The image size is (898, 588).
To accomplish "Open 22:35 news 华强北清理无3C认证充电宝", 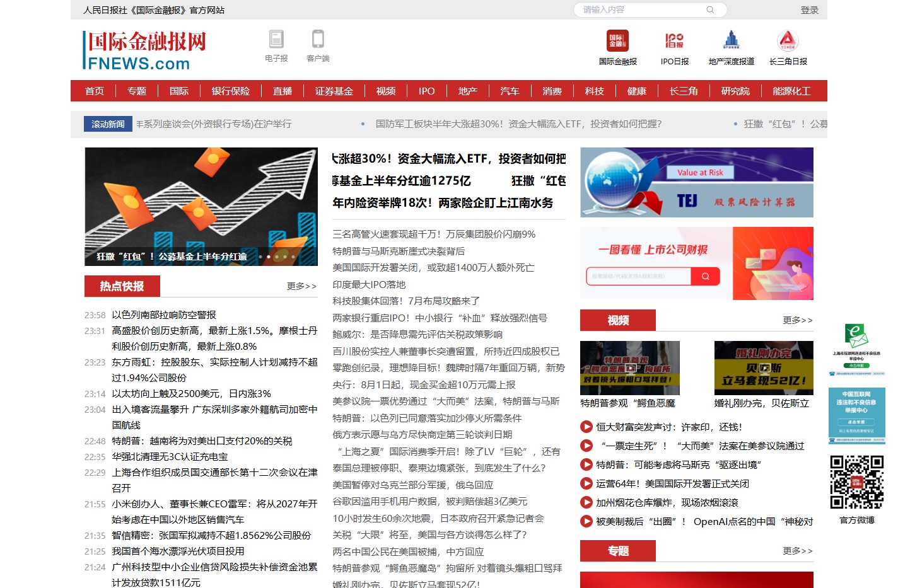I will coord(170,456).
